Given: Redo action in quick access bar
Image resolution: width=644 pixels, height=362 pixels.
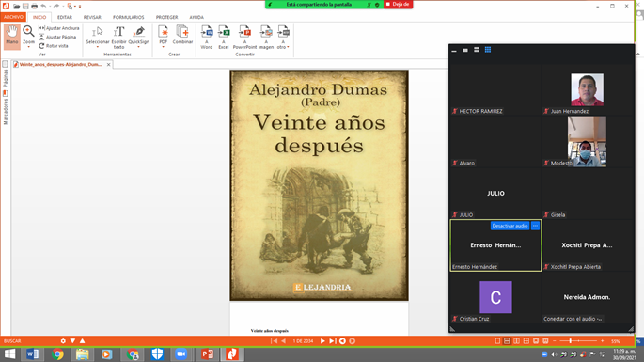Looking at the screenshot, I should click(x=56, y=7).
